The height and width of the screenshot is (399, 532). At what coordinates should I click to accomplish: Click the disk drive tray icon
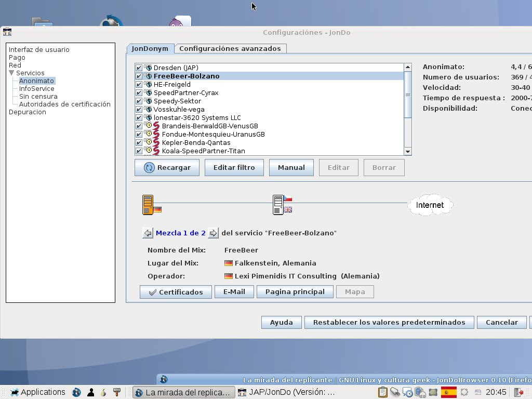(478, 392)
